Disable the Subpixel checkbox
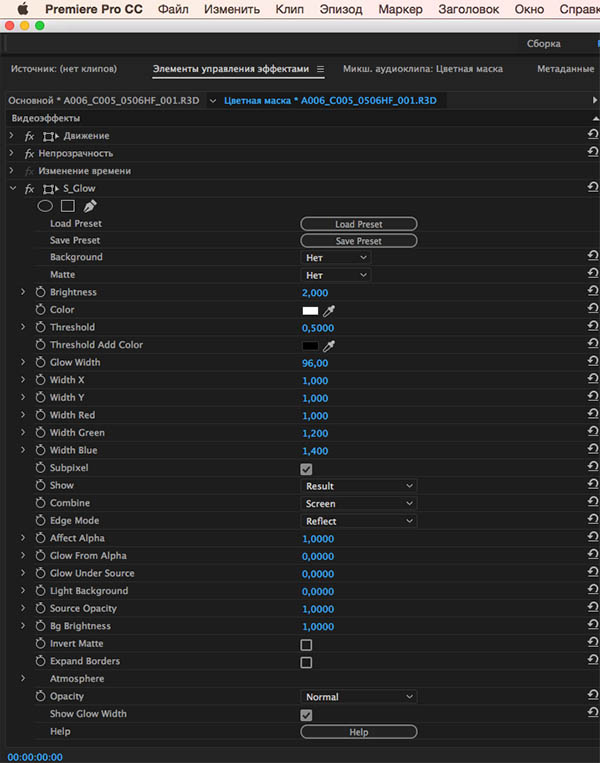Viewport: 600px width, 763px height. tap(306, 469)
